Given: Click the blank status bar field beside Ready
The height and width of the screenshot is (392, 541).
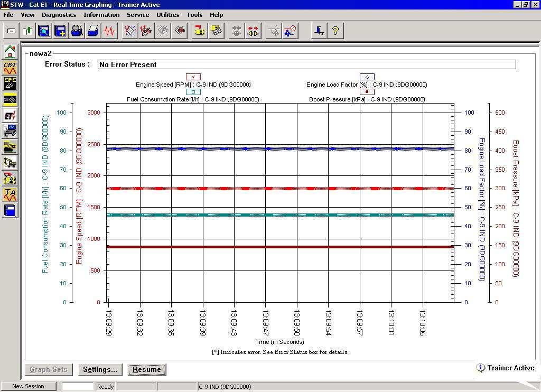Looking at the screenshot, I should [78, 387].
